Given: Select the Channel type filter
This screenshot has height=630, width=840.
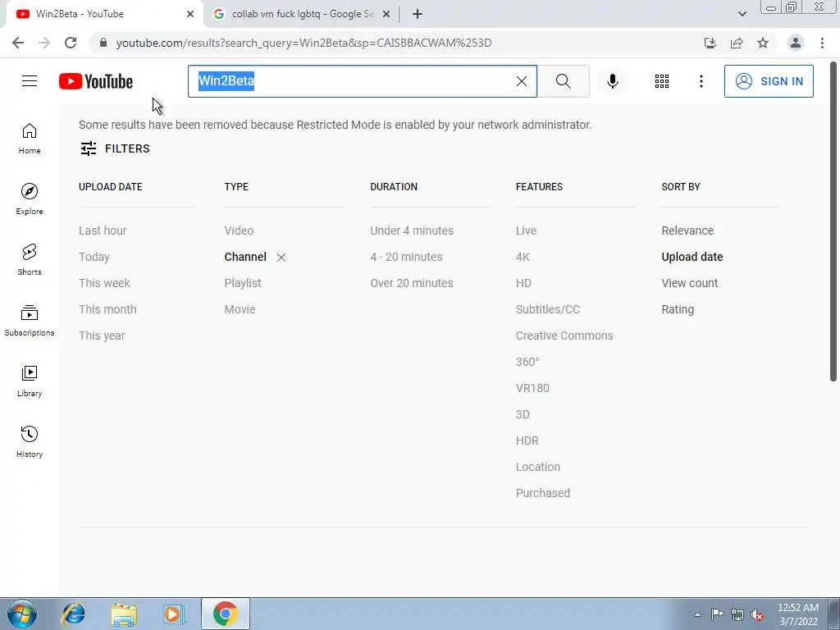Looking at the screenshot, I should [x=245, y=257].
